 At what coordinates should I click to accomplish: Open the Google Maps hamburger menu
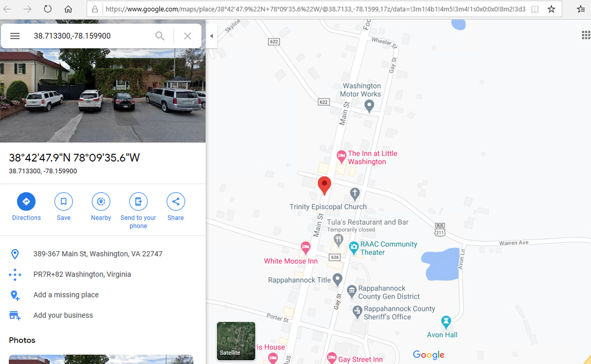tap(15, 36)
